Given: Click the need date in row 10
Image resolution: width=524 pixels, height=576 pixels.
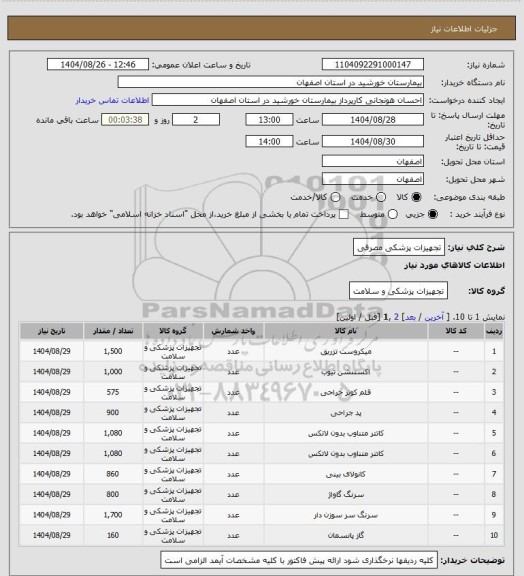Looking at the screenshot, I should (51, 536).
